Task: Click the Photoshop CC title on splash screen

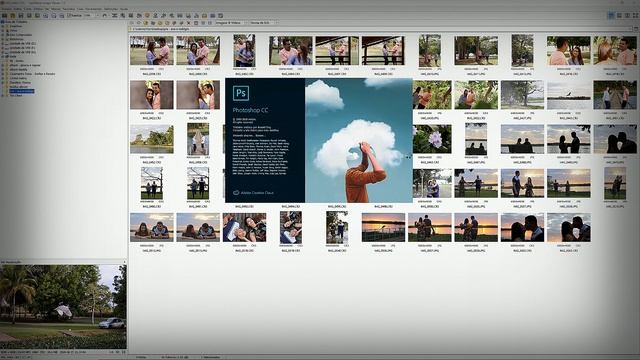Action: coord(250,110)
